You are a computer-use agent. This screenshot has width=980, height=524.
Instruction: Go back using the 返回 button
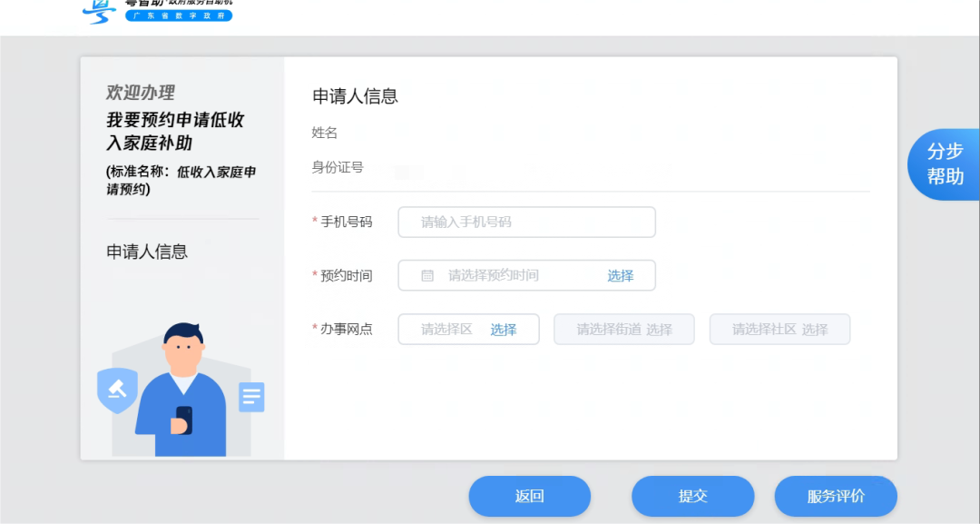coord(529,496)
